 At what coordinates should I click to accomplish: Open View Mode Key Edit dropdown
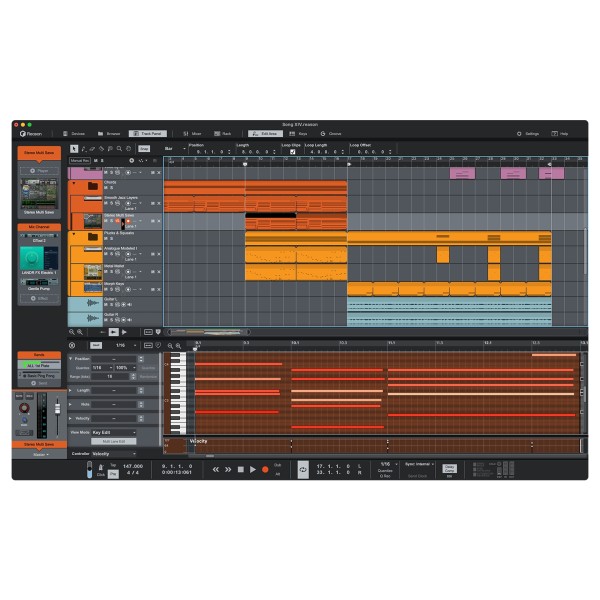tap(114, 432)
